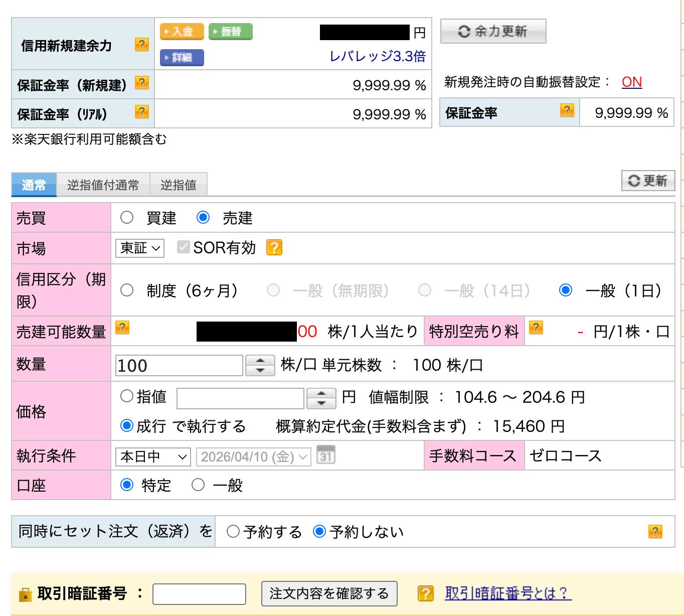Viewport: 684px width, 616px height.
Task: Expand the 本日中 execution condition dropdown
Action: tap(153, 456)
